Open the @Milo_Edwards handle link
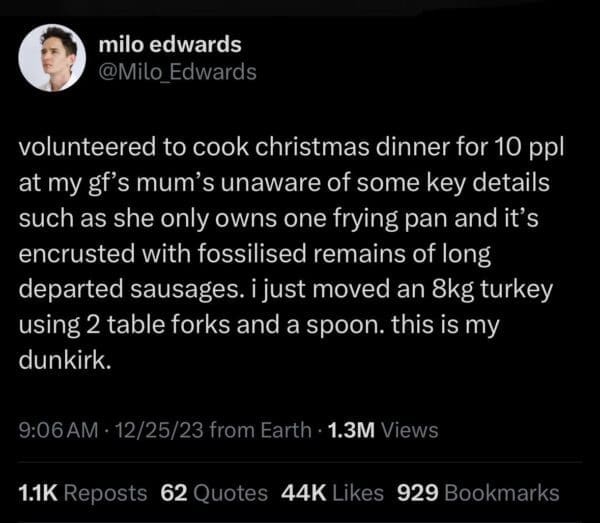 coord(179,72)
